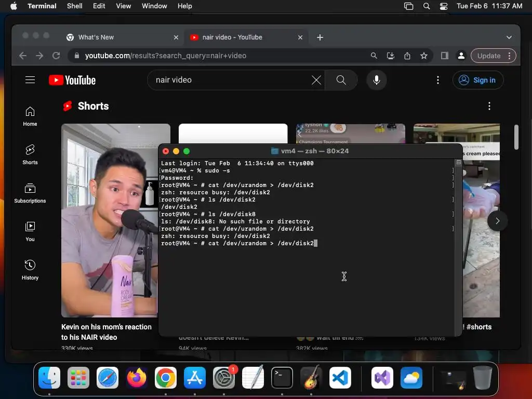Open the Edit menu
This screenshot has width=532, height=399.
99,6
